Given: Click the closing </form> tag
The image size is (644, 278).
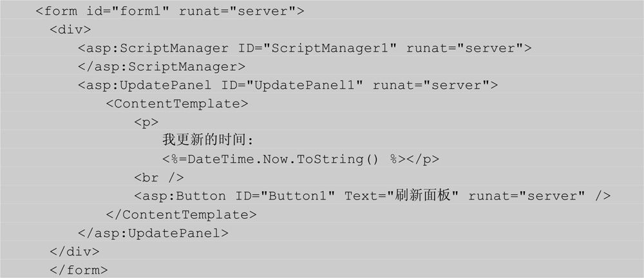Looking at the screenshot, I should pyautogui.click(x=79, y=270).
